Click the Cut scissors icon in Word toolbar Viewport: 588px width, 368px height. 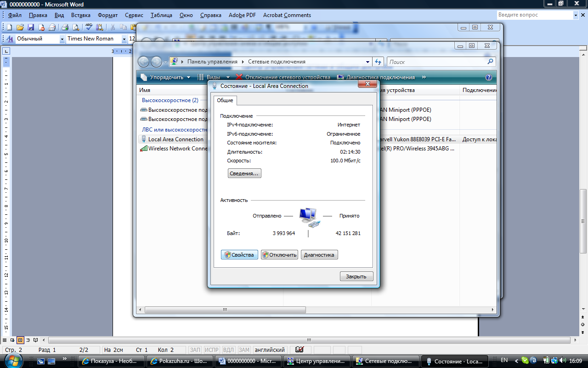pos(113,27)
